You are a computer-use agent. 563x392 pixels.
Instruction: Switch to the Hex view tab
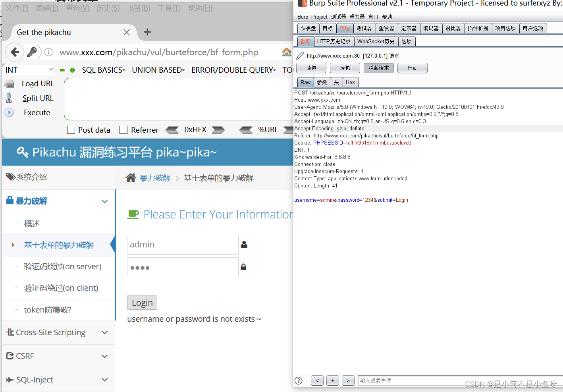click(x=350, y=82)
